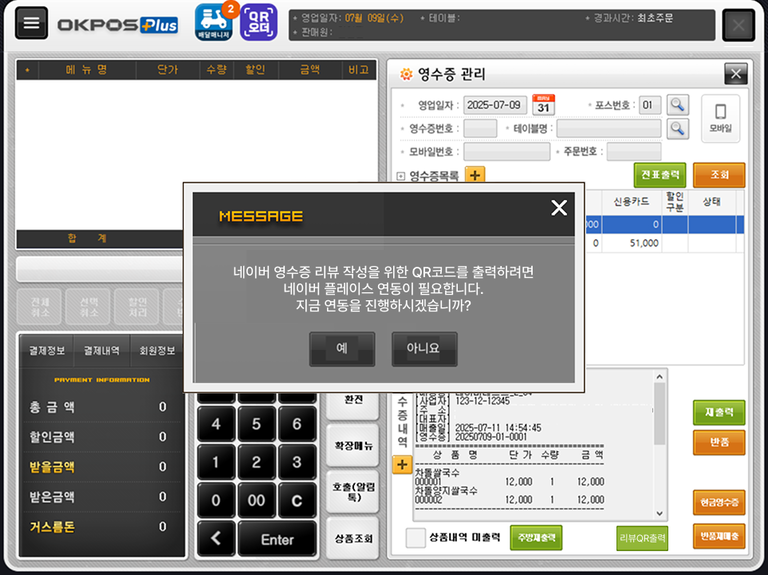Switch to the 결제내역 tab
The width and height of the screenshot is (768, 575).
(100, 351)
